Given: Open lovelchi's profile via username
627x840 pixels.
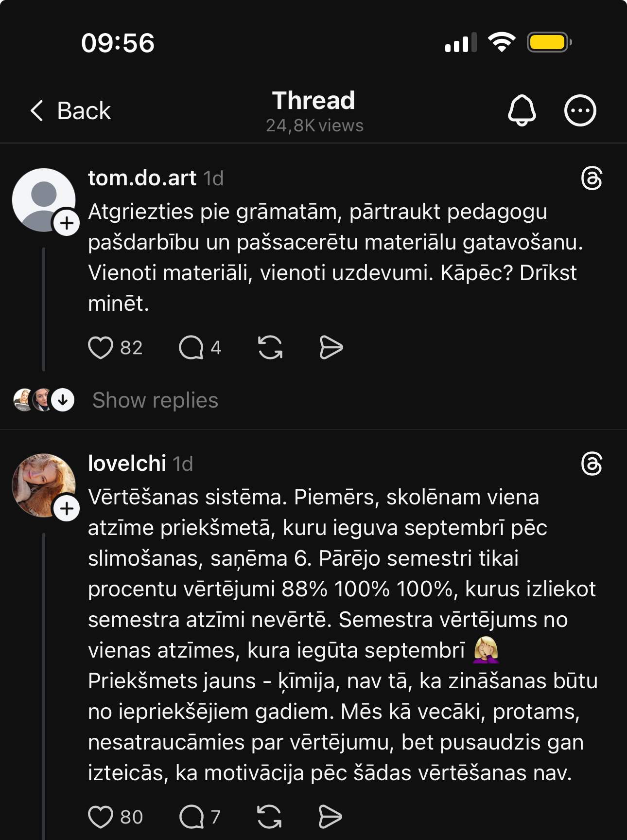Looking at the screenshot, I should 127,464.
